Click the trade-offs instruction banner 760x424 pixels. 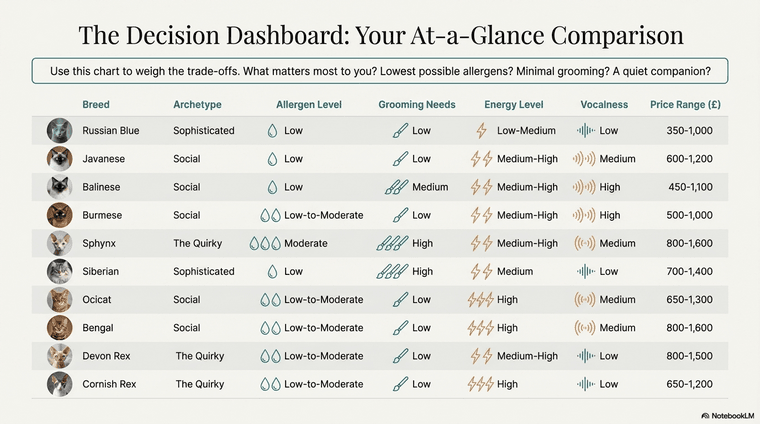pos(380,70)
